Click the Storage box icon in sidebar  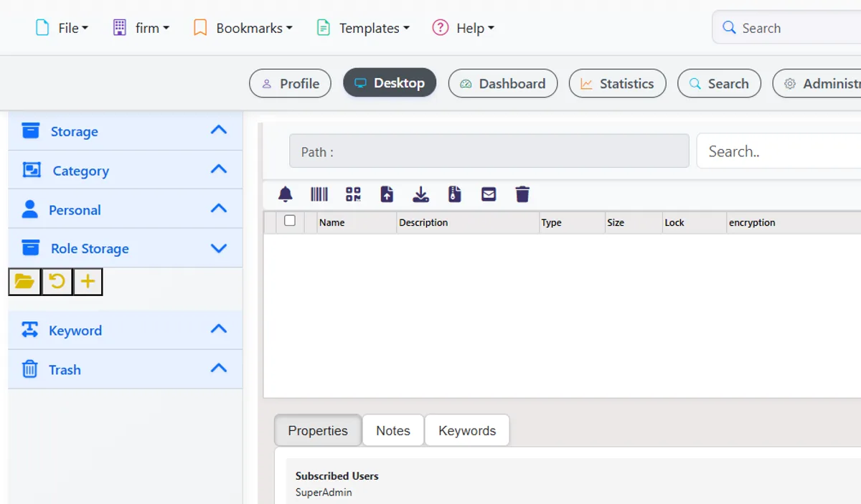[x=31, y=130]
